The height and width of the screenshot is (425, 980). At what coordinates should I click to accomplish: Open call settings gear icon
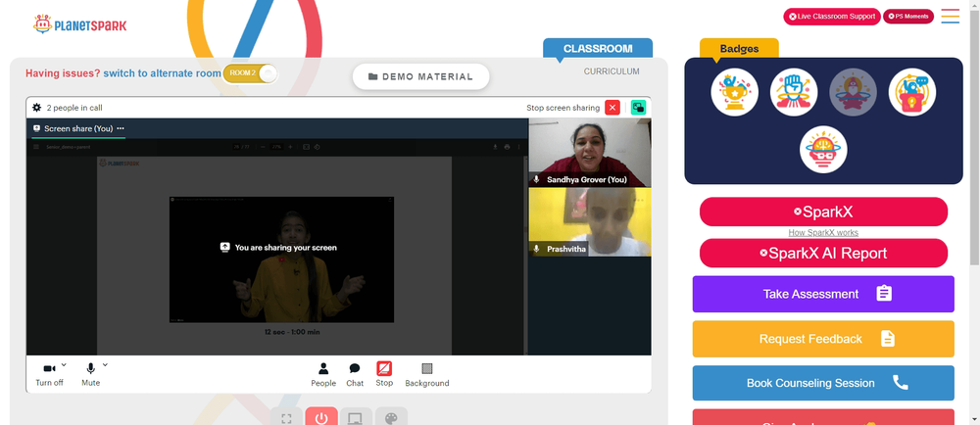[x=37, y=108]
